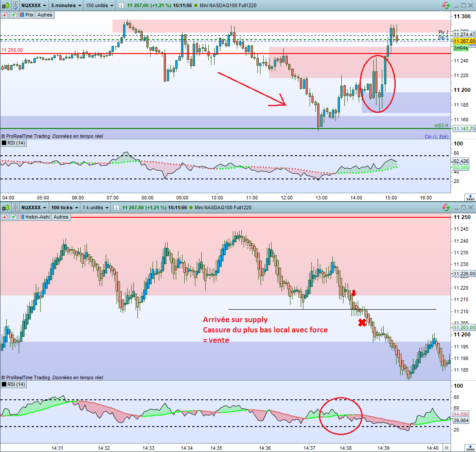Click the red down-arrow button of the bottom chart
The width and height of the screenshot is (476, 452).
tap(4, 217)
